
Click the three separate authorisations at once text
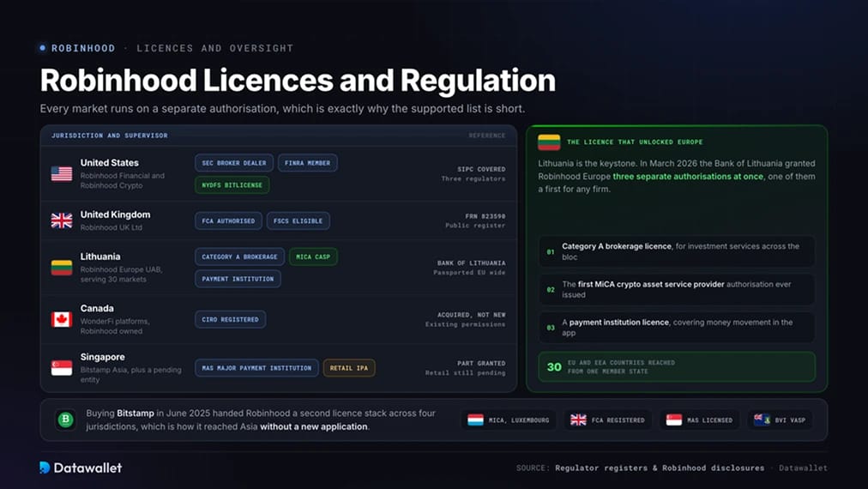[688, 177]
